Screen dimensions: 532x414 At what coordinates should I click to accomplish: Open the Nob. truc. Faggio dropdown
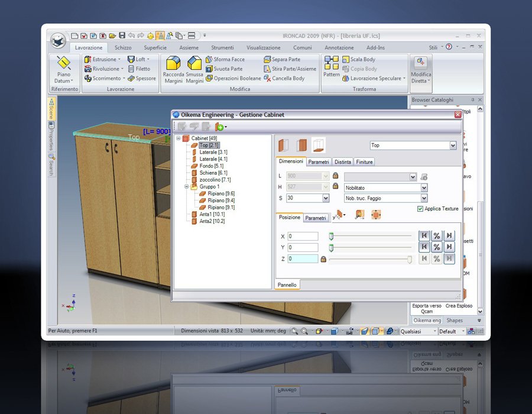point(424,198)
